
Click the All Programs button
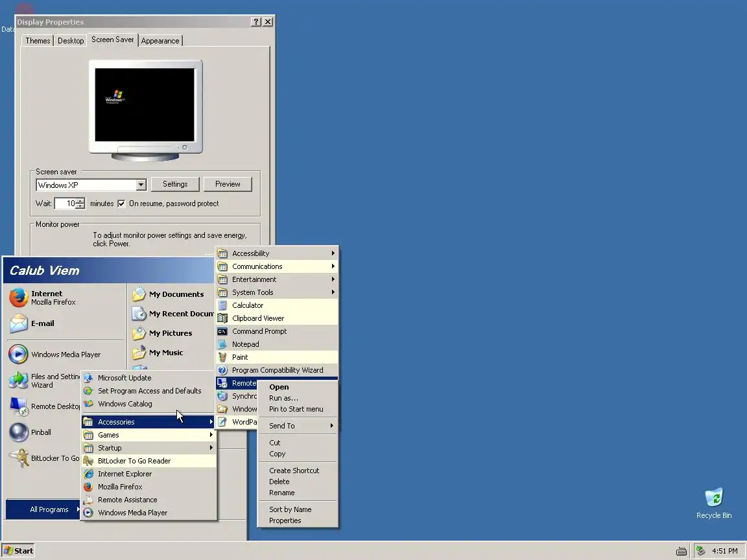click(x=43, y=509)
